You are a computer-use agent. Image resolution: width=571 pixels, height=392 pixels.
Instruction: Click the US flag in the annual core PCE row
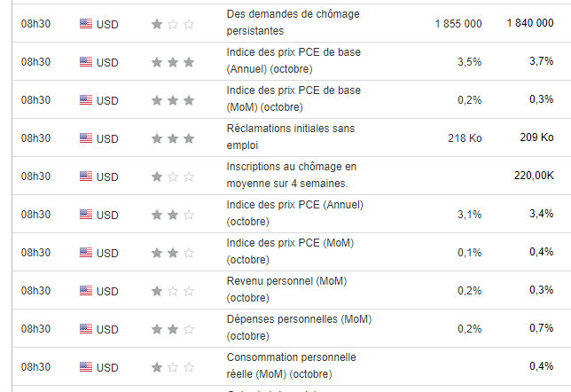[86, 62]
